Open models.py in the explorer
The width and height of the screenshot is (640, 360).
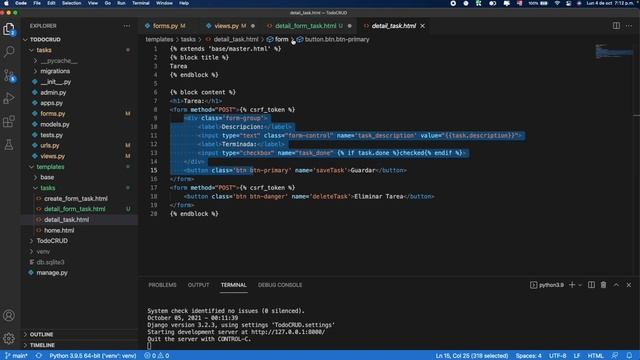[x=55, y=124]
